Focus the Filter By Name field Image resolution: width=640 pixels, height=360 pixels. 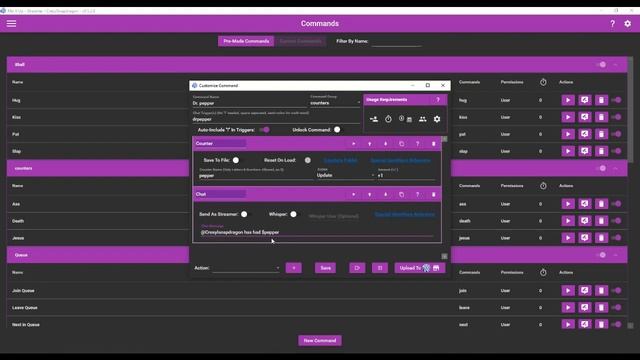pos(396,42)
